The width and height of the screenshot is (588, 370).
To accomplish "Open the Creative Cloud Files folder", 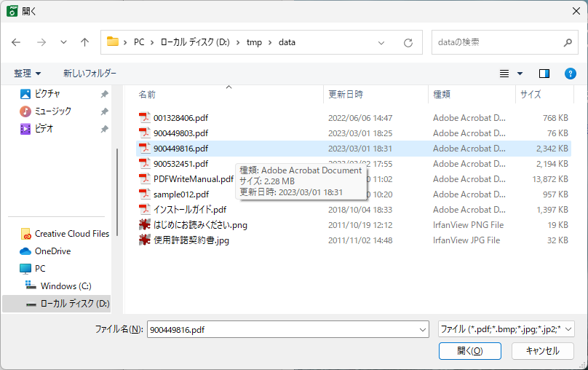I will tap(71, 234).
